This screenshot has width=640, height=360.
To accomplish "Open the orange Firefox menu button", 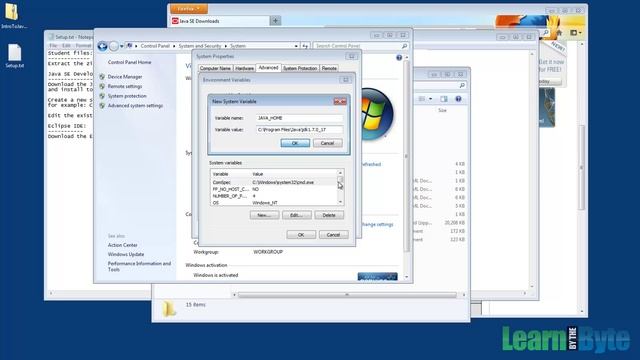I will tap(189, 9).
